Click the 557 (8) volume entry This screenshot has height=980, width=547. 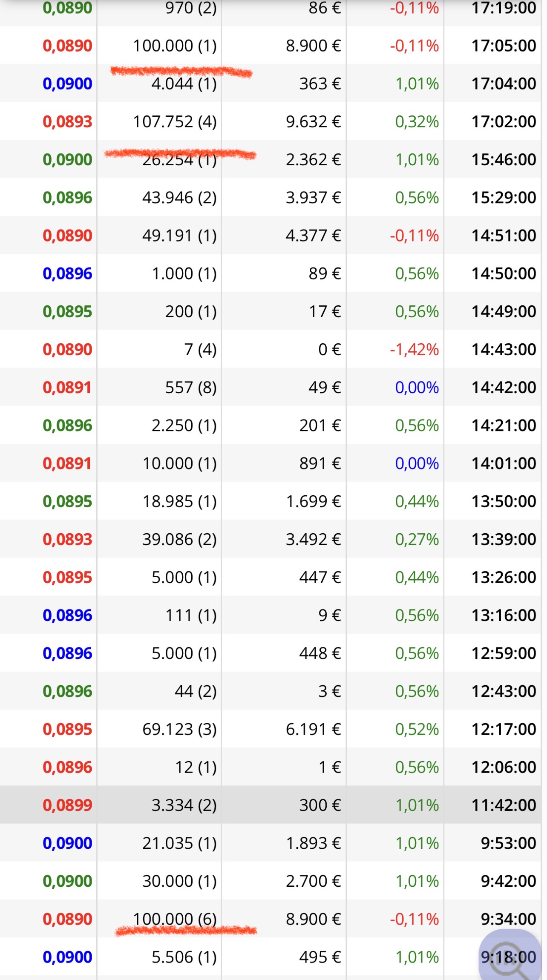[191, 388]
